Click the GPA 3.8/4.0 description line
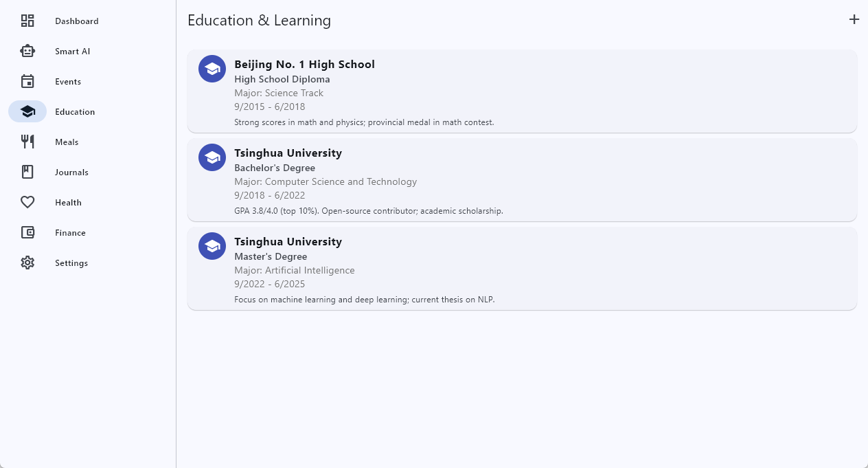868x468 pixels. (x=369, y=211)
